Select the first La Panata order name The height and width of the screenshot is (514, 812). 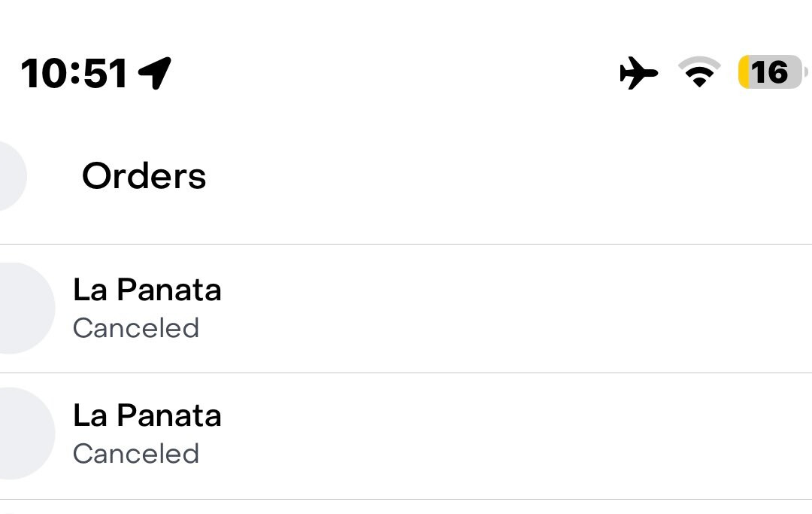[147, 290]
